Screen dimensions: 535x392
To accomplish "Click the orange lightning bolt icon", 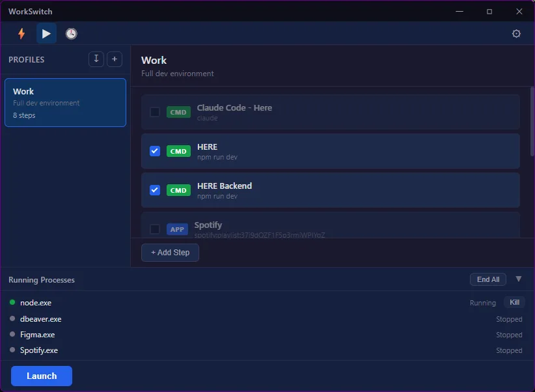I will [21, 33].
